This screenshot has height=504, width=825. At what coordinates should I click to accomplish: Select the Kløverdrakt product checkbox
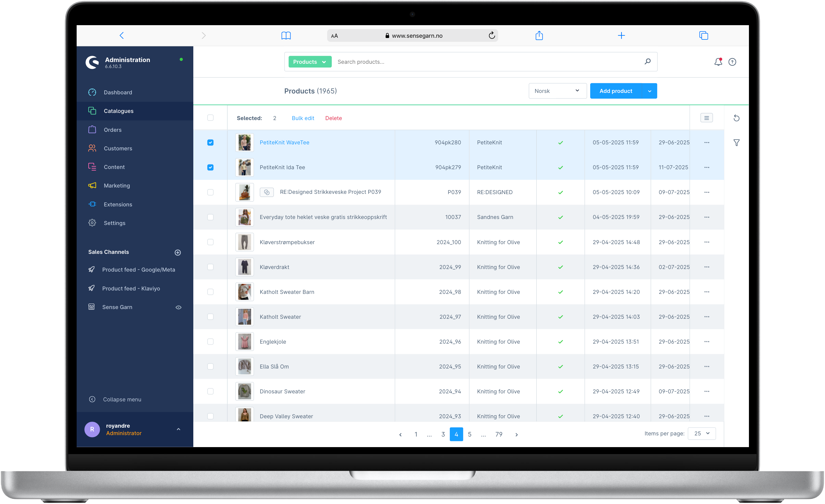(210, 267)
